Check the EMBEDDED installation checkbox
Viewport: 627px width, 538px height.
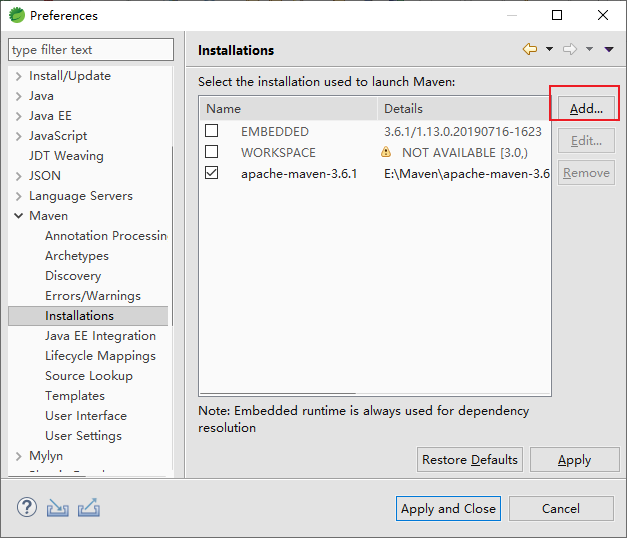click(212, 131)
